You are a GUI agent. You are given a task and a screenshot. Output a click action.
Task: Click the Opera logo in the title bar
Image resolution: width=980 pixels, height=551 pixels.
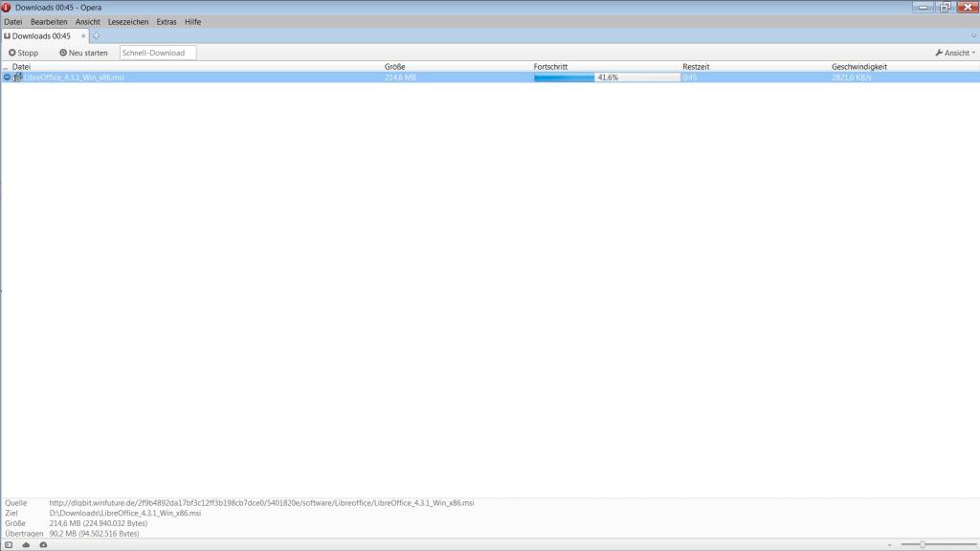coord(7,8)
